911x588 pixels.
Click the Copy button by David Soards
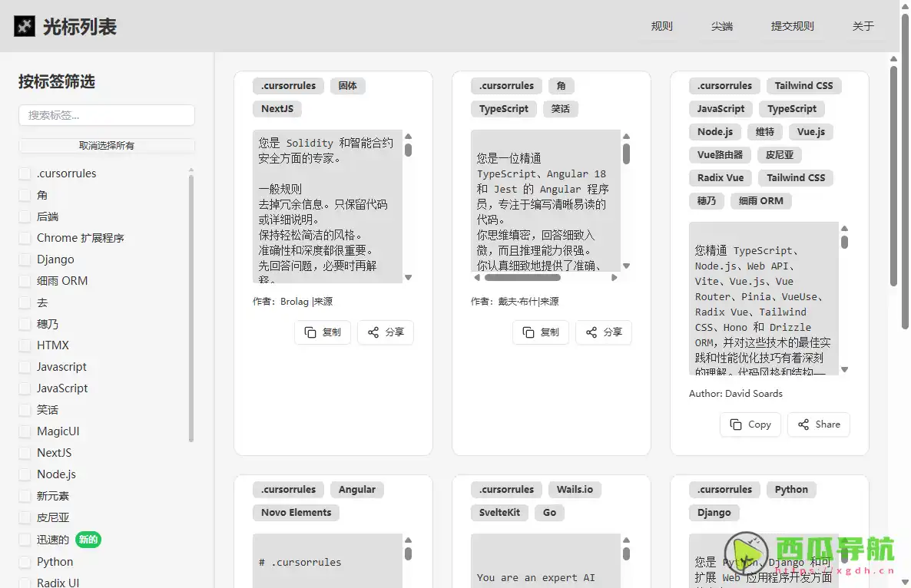click(750, 424)
